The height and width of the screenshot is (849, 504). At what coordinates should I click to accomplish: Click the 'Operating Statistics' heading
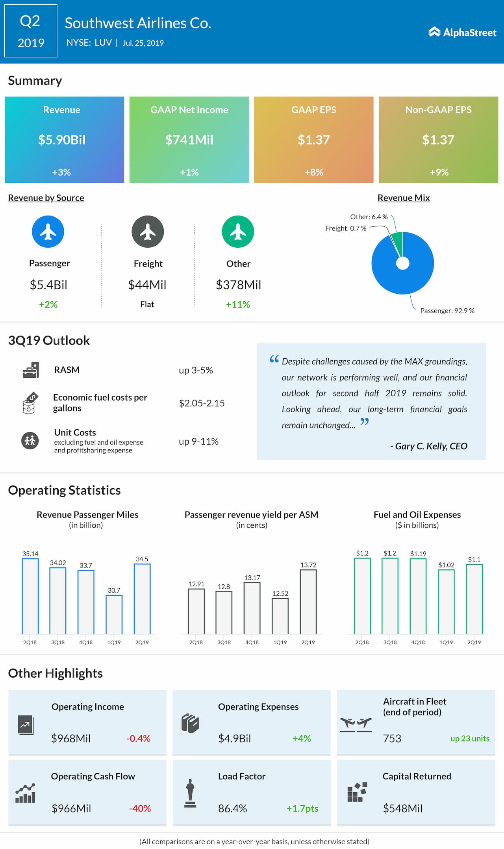(64, 490)
